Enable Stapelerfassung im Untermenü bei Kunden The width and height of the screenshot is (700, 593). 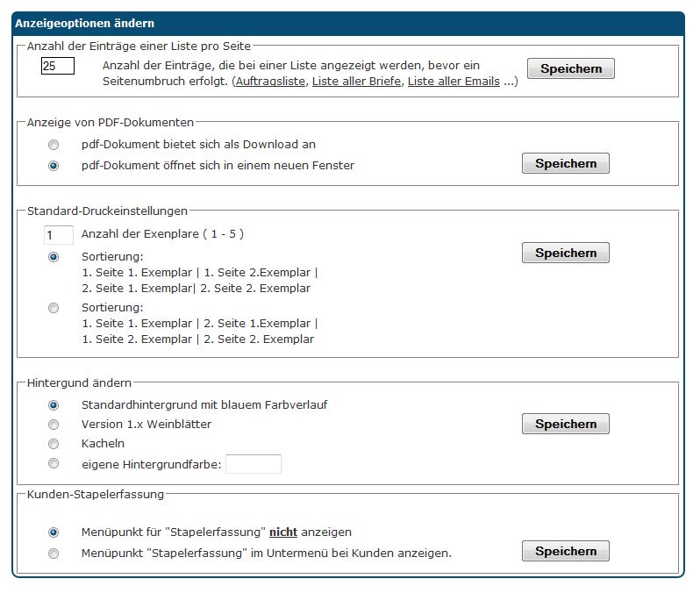54,554
